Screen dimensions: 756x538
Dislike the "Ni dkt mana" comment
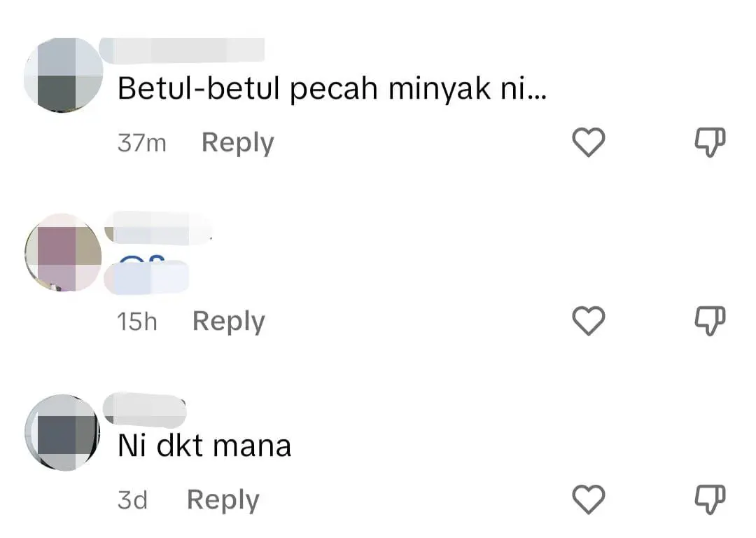click(x=709, y=500)
